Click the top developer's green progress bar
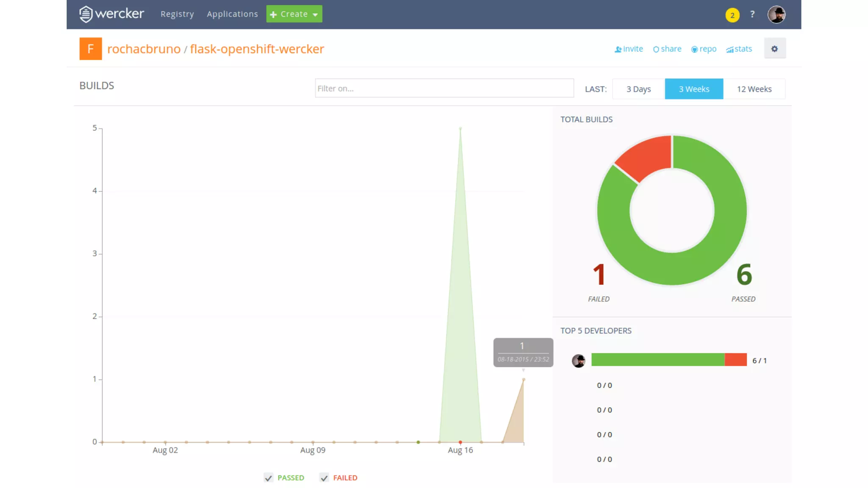This screenshot has width=868, height=488. pyautogui.click(x=658, y=360)
